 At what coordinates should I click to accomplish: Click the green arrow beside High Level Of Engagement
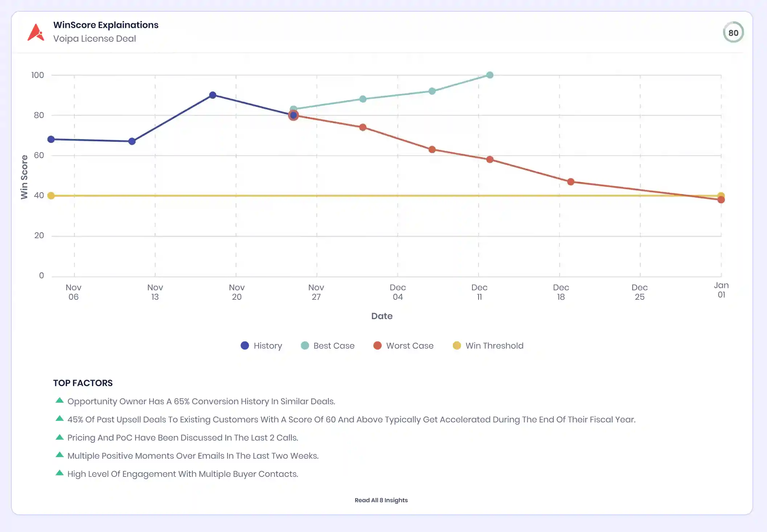[60, 473]
